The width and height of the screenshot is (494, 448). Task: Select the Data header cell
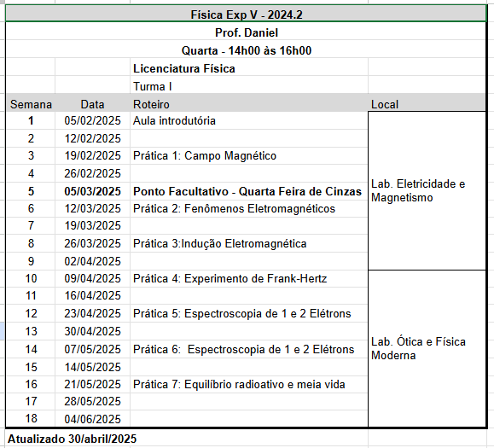92,104
